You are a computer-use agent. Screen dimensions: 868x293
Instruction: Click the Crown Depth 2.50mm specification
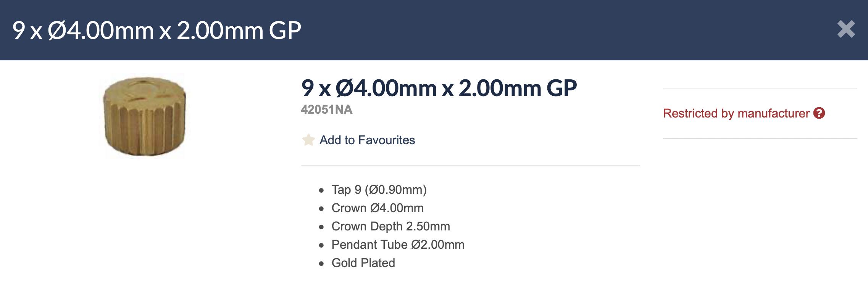coord(390,226)
